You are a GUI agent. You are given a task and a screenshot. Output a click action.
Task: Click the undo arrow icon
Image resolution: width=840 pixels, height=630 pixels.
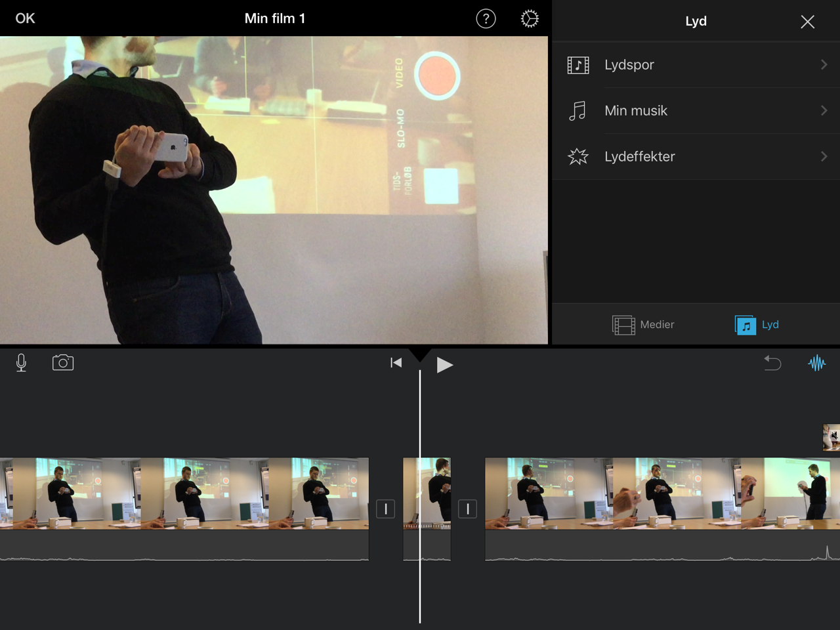[x=772, y=363]
